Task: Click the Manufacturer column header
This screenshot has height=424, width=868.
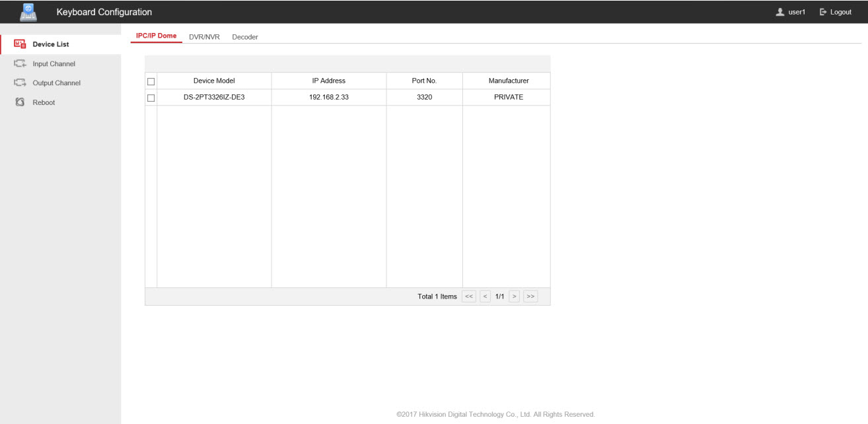Action: [x=508, y=81]
